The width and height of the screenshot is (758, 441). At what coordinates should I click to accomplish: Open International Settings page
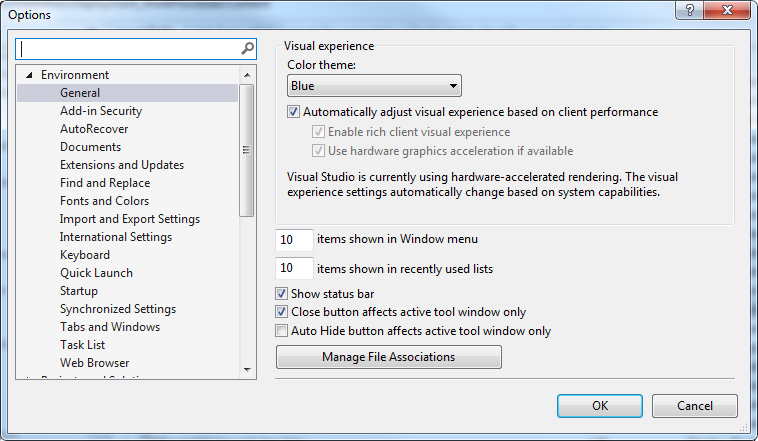116,236
